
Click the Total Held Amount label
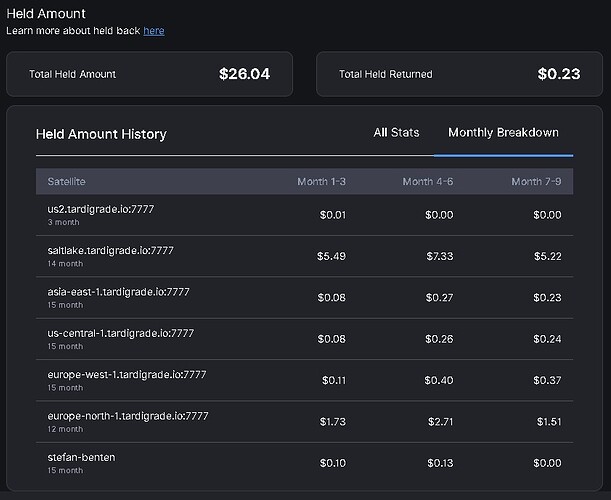tap(72, 74)
